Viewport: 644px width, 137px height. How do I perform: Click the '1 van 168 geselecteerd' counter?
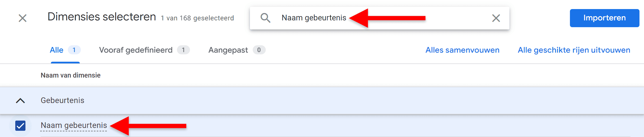[197, 18]
